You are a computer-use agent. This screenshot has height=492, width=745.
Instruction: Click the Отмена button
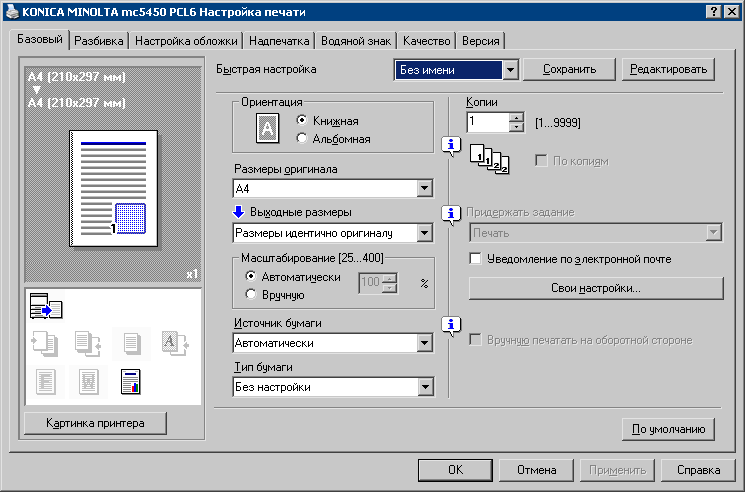click(x=536, y=470)
